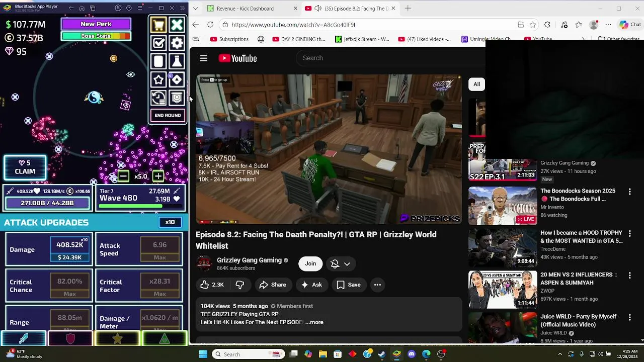
Task: Expand video description with ...more
Action: [314, 322]
